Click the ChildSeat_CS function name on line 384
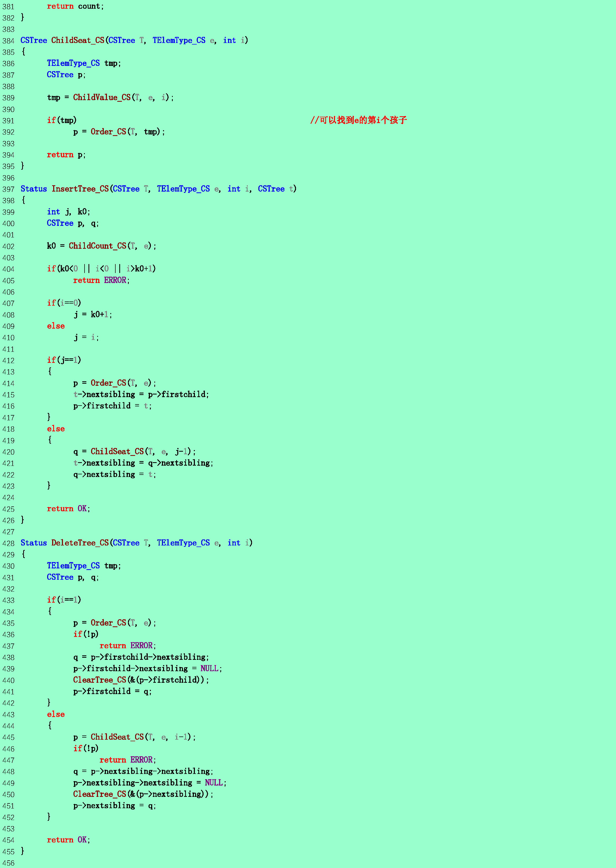 pos(78,41)
